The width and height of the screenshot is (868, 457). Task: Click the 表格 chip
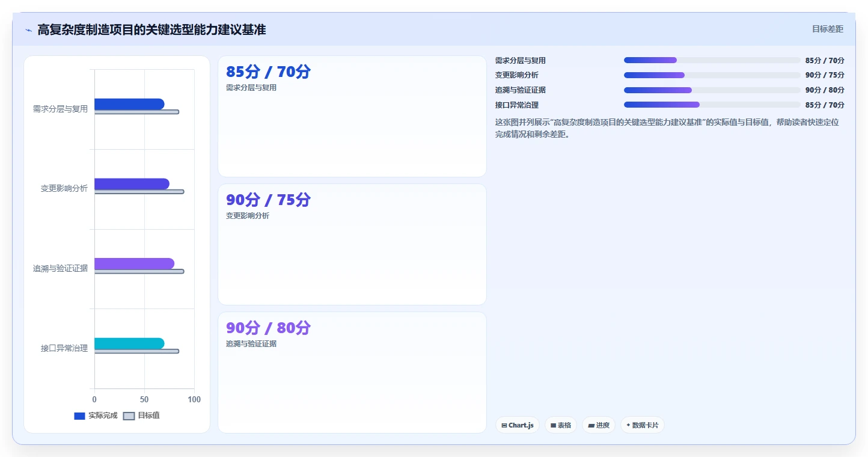click(x=561, y=425)
